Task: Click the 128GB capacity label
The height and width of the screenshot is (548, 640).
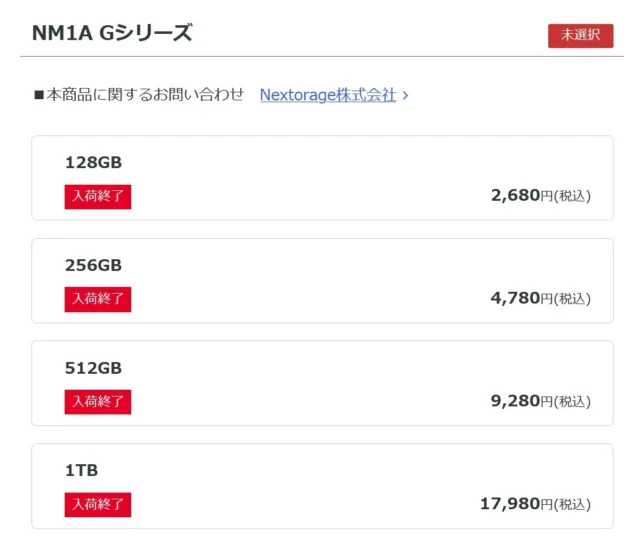Action: pos(93,162)
